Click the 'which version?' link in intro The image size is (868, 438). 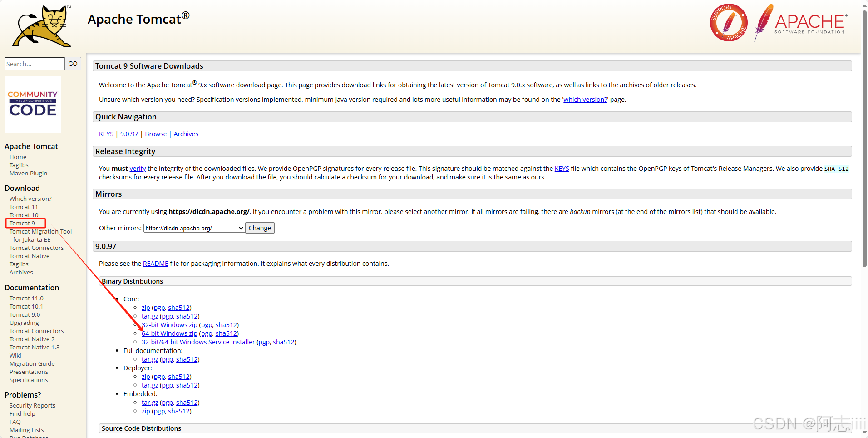585,100
